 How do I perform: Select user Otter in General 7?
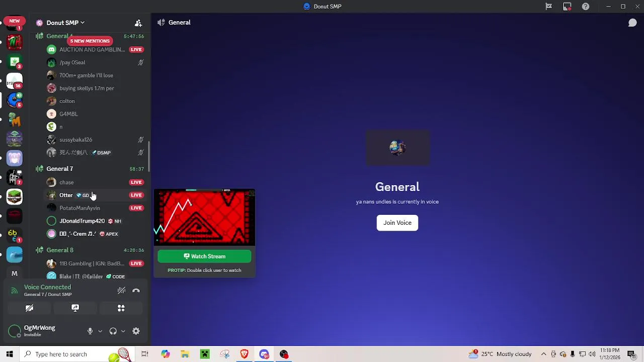pos(66,195)
